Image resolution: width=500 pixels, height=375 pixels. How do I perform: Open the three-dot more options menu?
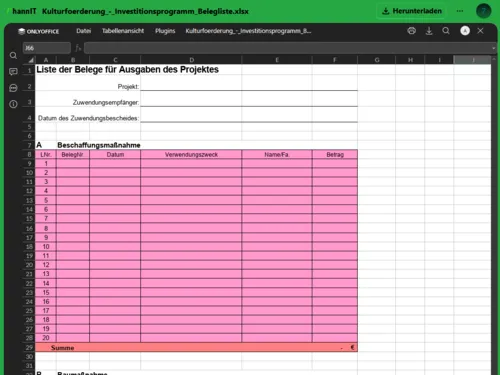(x=460, y=11)
